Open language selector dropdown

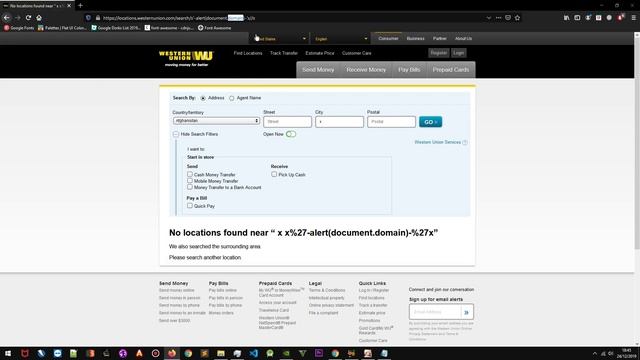pos(341,39)
